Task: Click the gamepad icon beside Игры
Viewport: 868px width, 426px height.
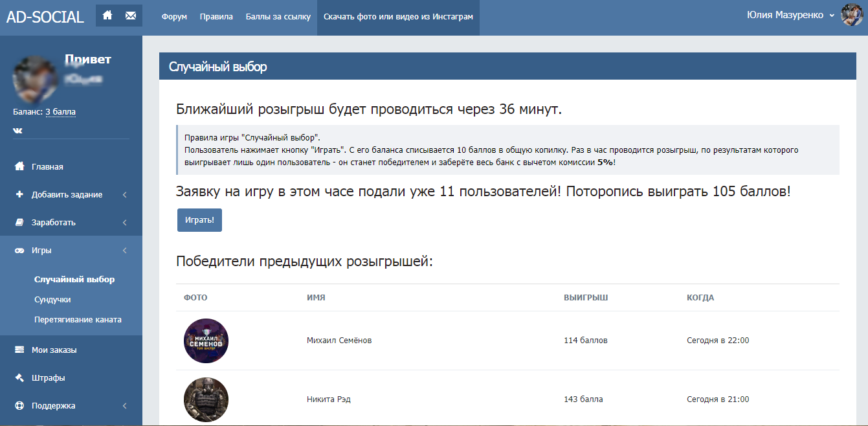Action: tap(19, 250)
